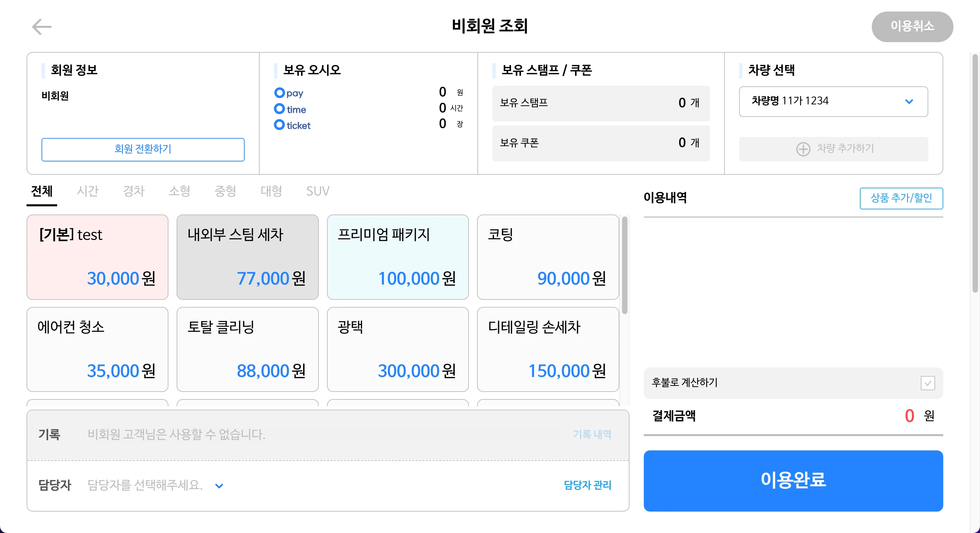
Task: Open the 차량명 11가 1234 dropdown
Action: (833, 102)
